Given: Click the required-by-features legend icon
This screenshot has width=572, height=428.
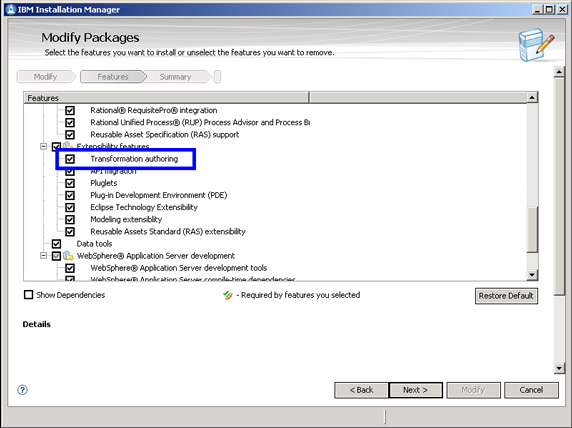Looking at the screenshot, I should point(228,295).
